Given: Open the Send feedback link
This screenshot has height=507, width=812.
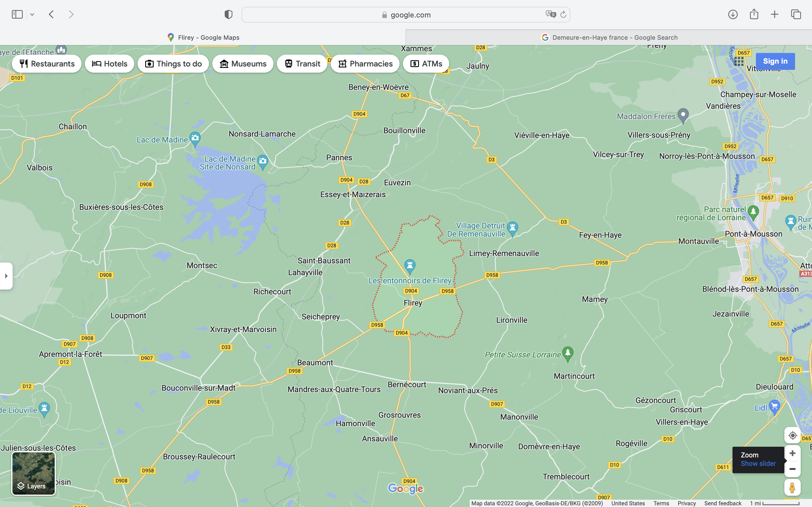Looking at the screenshot, I should [723, 503].
